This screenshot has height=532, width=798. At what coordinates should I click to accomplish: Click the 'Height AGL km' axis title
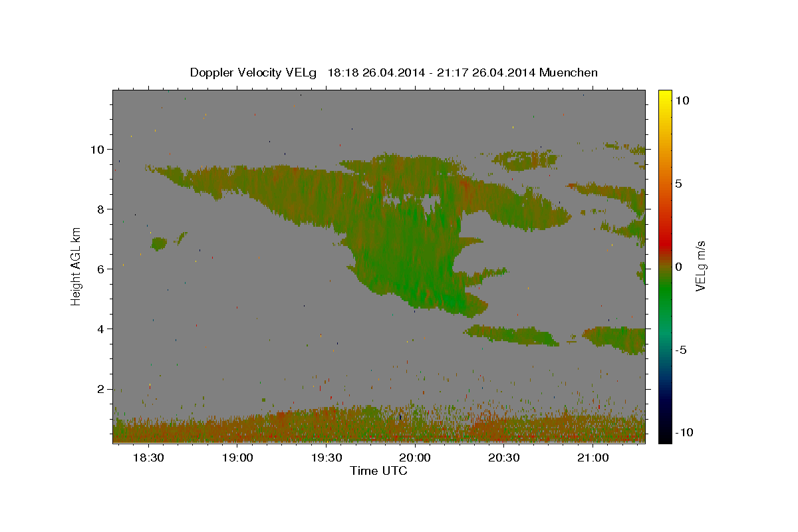click(x=76, y=266)
